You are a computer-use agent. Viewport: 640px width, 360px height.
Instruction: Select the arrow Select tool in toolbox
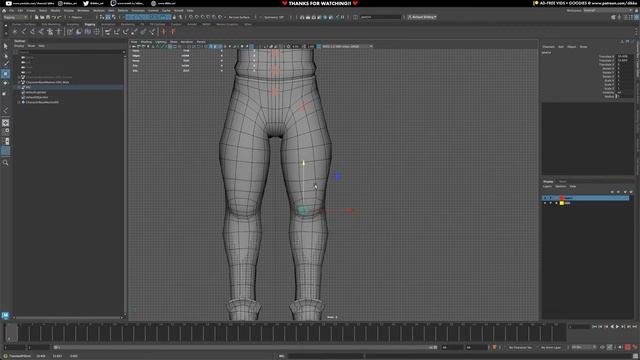tap(5, 46)
